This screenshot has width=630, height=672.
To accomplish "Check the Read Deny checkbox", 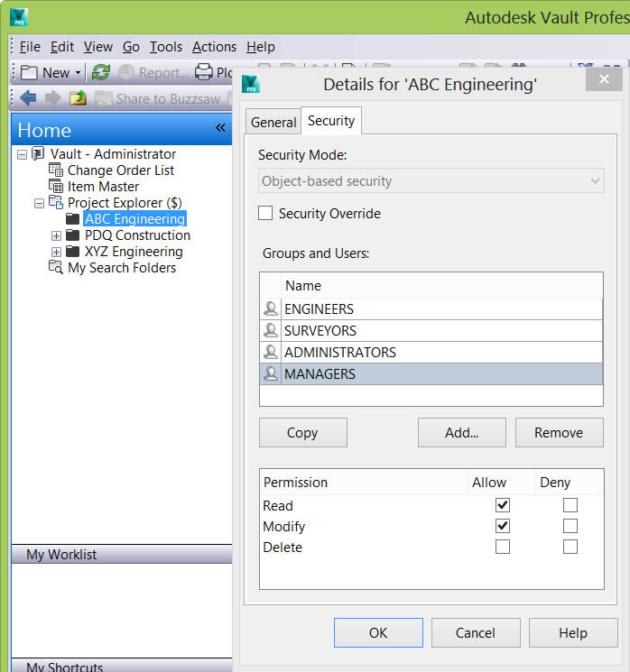I will tap(570, 505).
